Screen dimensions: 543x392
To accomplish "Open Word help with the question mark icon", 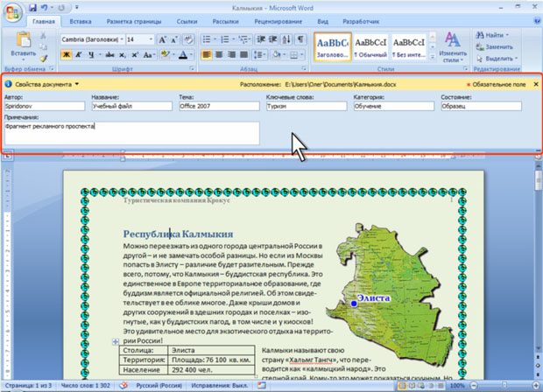I will pos(537,21).
